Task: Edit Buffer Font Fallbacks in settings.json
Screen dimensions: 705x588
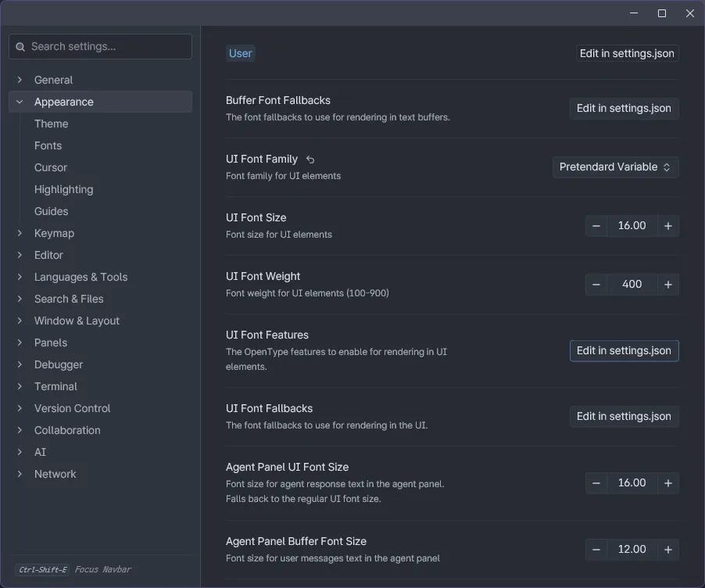Action: pos(624,109)
